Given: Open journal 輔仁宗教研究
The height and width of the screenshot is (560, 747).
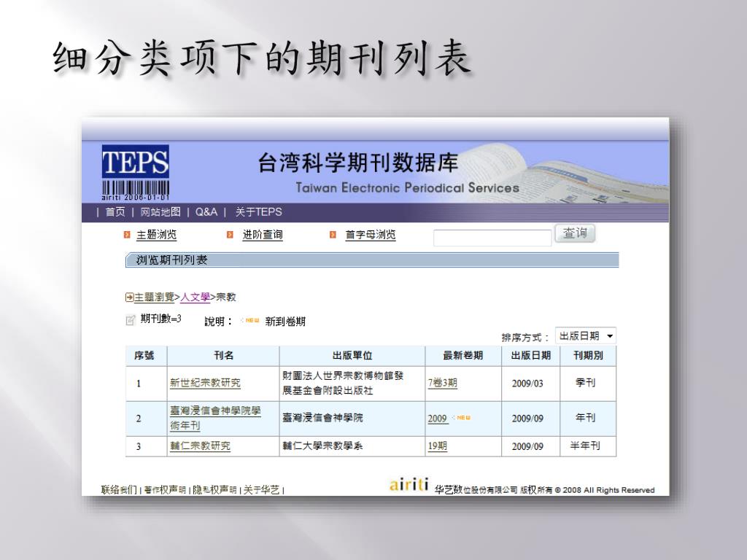Looking at the screenshot, I should (x=200, y=446).
